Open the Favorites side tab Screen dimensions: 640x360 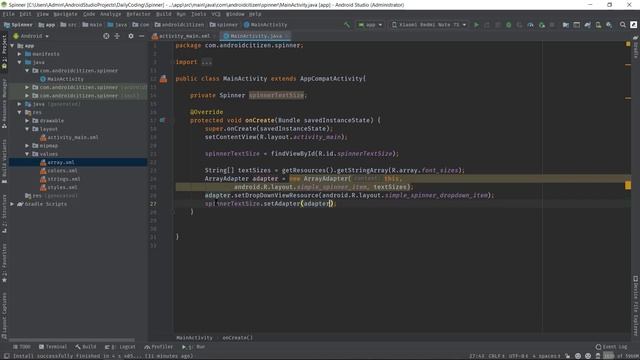coord(4,263)
